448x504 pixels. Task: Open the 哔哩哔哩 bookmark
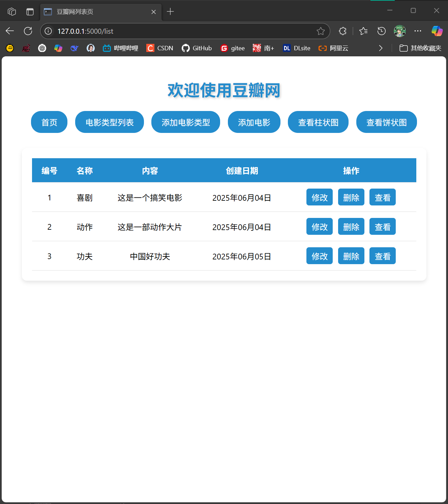click(121, 48)
